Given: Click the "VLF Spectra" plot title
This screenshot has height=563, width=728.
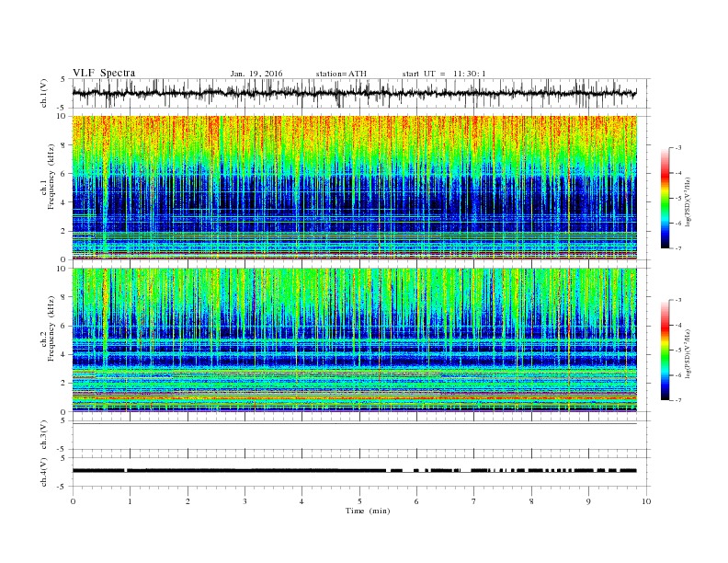Looking at the screenshot, I should coord(104,73).
